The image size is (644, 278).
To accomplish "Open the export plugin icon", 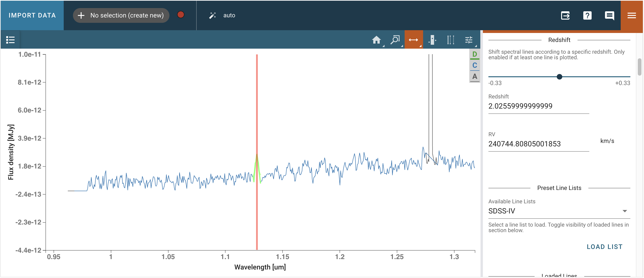I will tap(565, 15).
